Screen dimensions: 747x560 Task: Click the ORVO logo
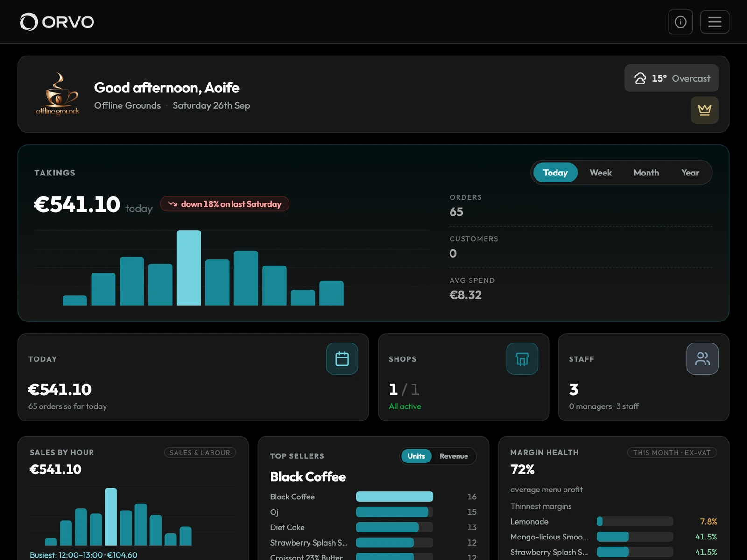(x=57, y=22)
